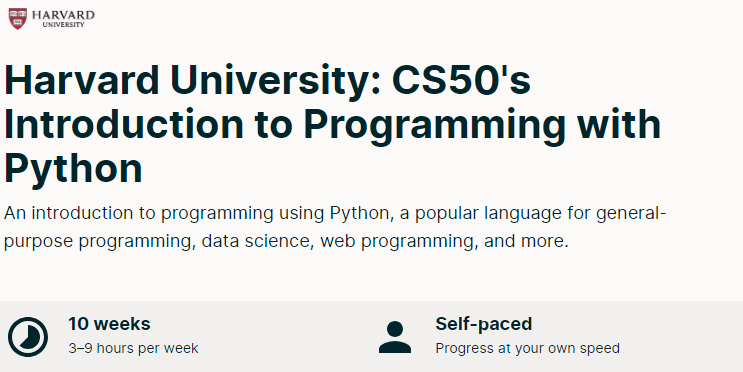The width and height of the screenshot is (743, 372).
Task: Click the Harvard crimson shield logo
Action: 18,19
